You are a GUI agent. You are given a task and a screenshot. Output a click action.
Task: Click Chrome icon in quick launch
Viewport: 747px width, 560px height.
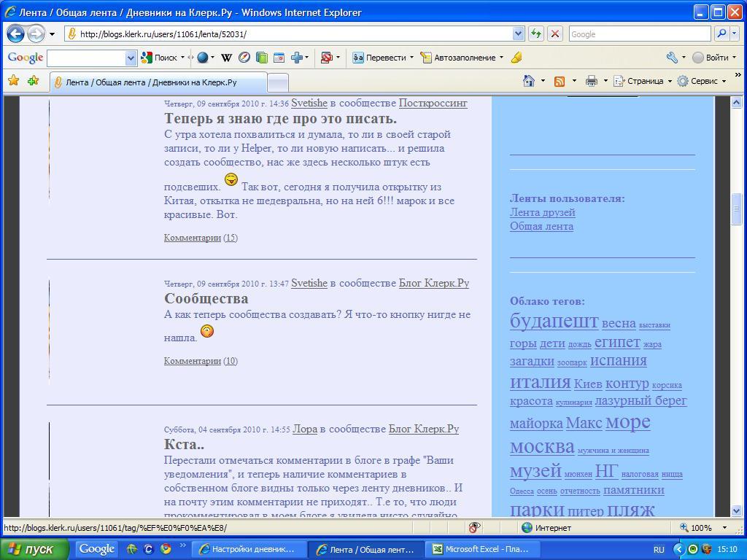(166, 549)
